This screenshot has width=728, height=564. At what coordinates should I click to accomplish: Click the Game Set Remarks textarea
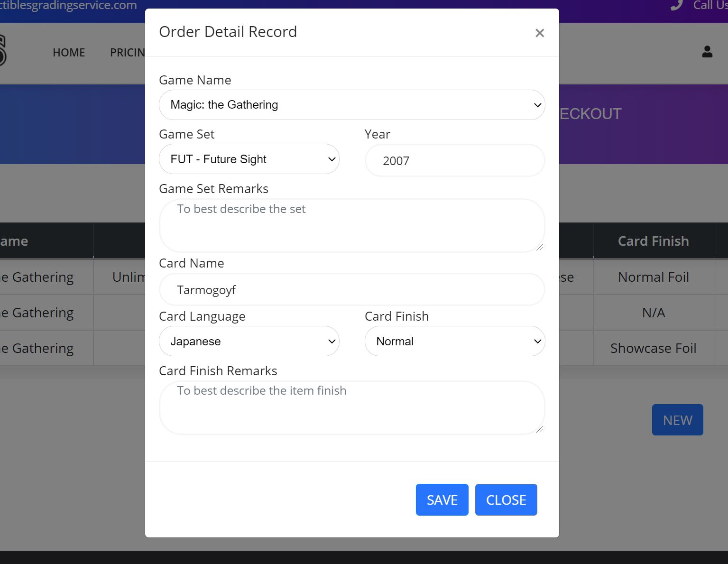(352, 225)
